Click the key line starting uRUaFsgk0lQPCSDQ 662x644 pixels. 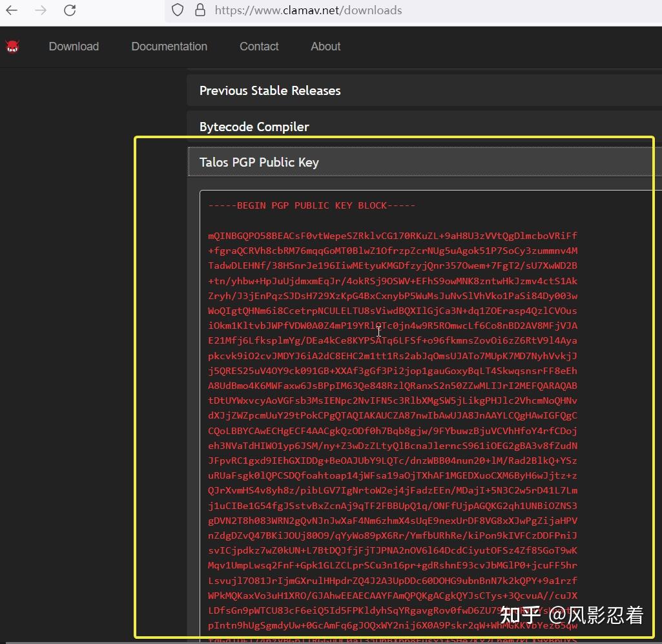point(393,475)
